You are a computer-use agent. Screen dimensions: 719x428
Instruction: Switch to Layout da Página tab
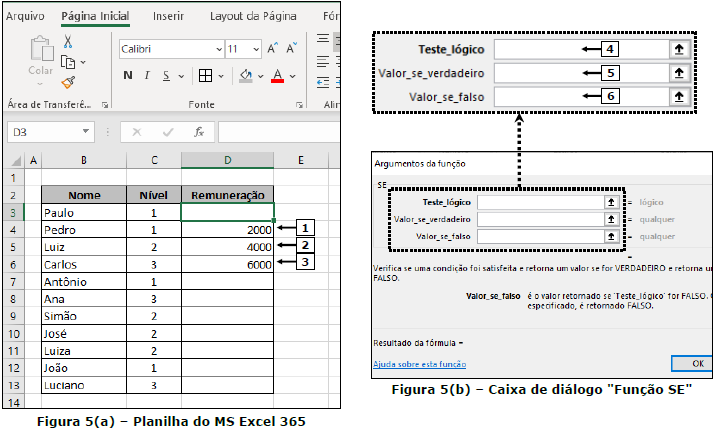point(253,16)
